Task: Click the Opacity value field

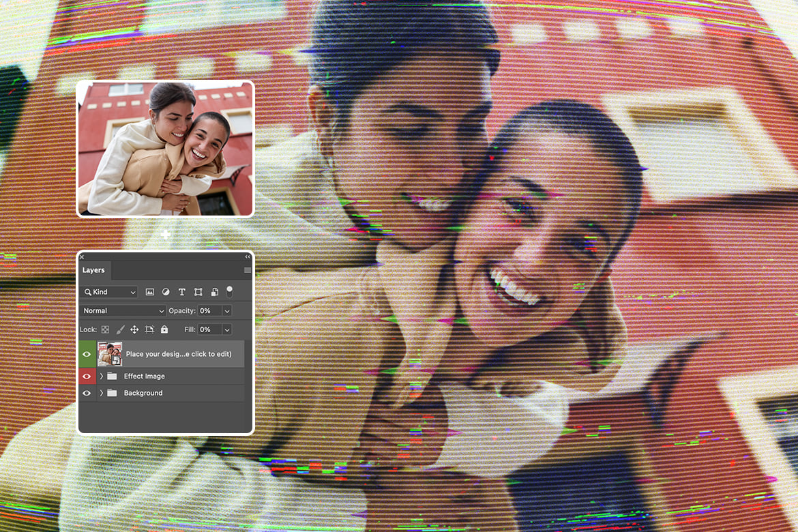Action: pyautogui.click(x=209, y=310)
